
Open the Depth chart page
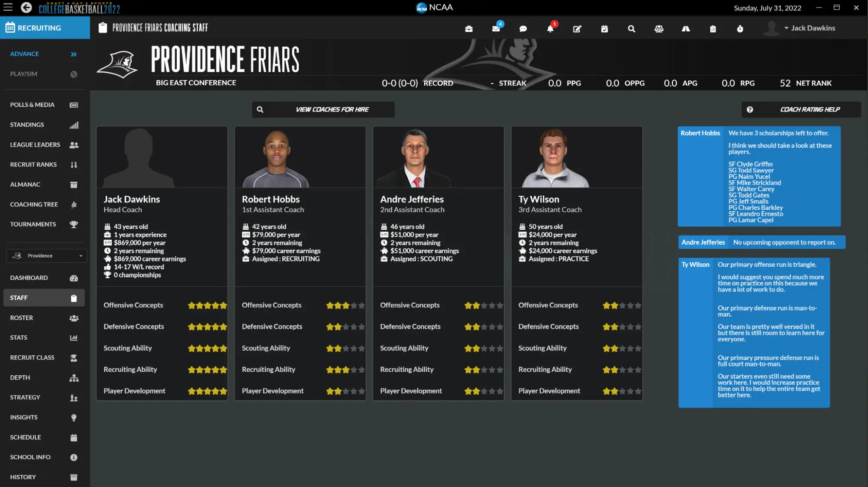pyautogui.click(x=43, y=378)
